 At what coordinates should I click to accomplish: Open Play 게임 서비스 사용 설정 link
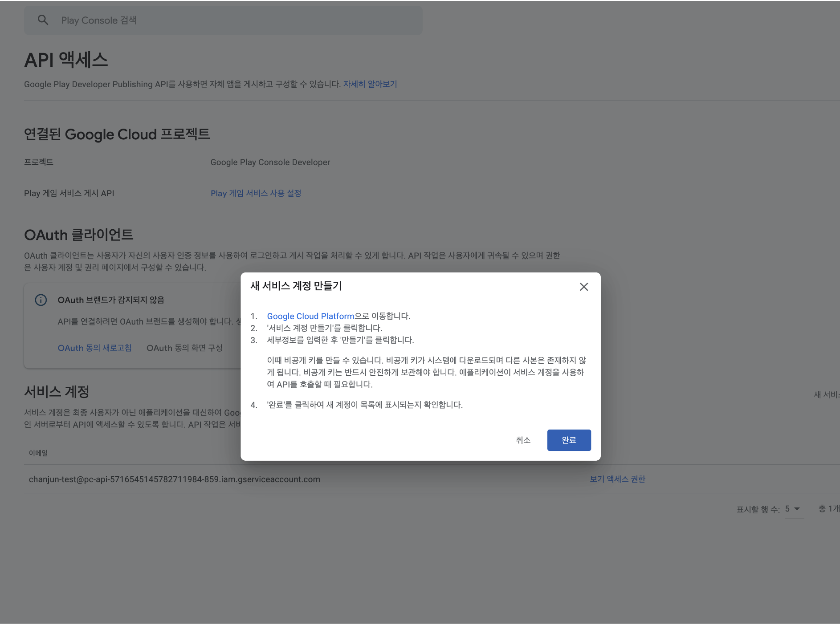point(256,193)
